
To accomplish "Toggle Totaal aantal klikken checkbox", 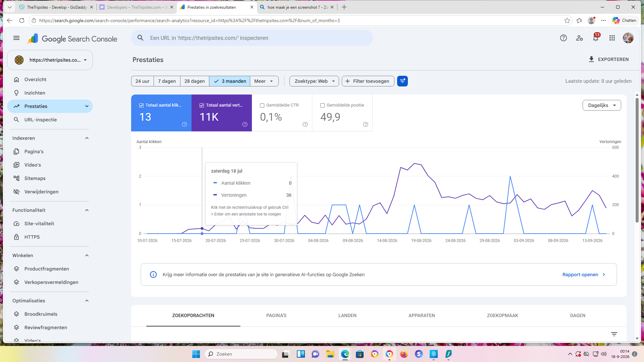I will click(142, 105).
